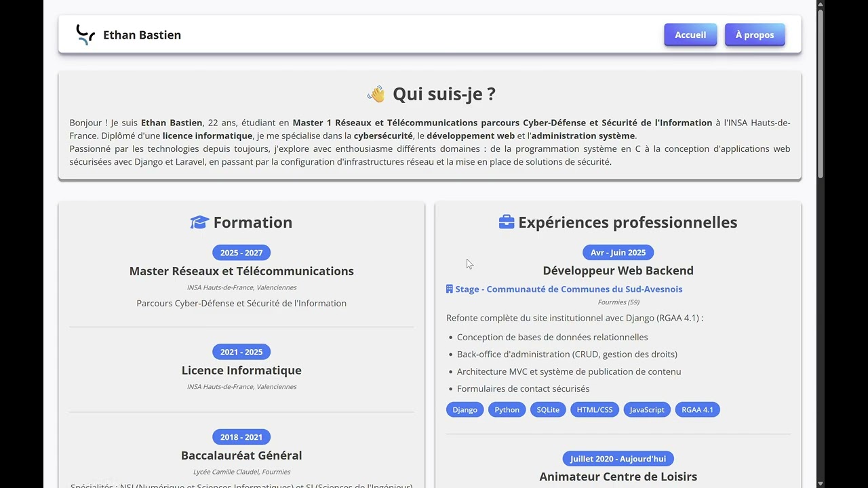Click the Avr - Juin 2025 badge
The image size is (868, 488).
point(618,252)
